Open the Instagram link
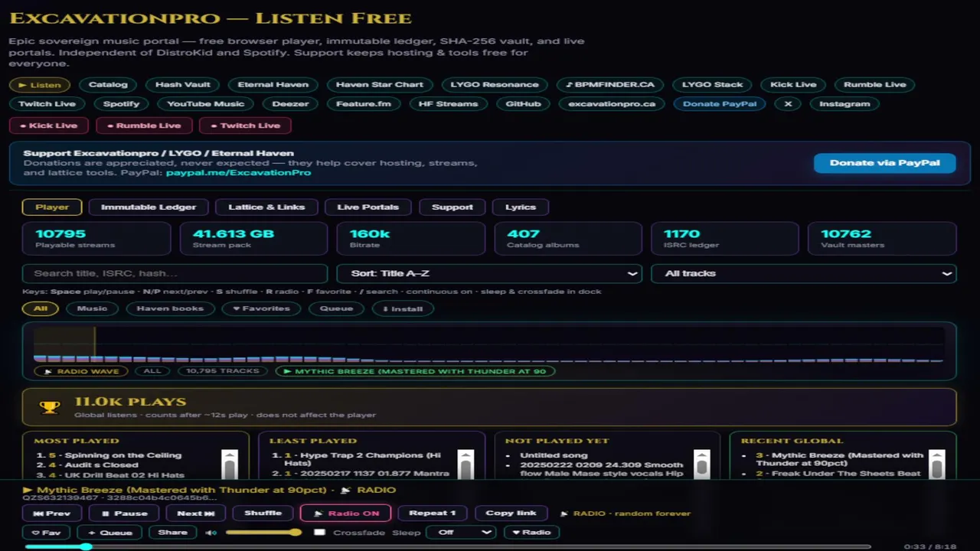Screen dimensions: 980x551 click(844, 104)
